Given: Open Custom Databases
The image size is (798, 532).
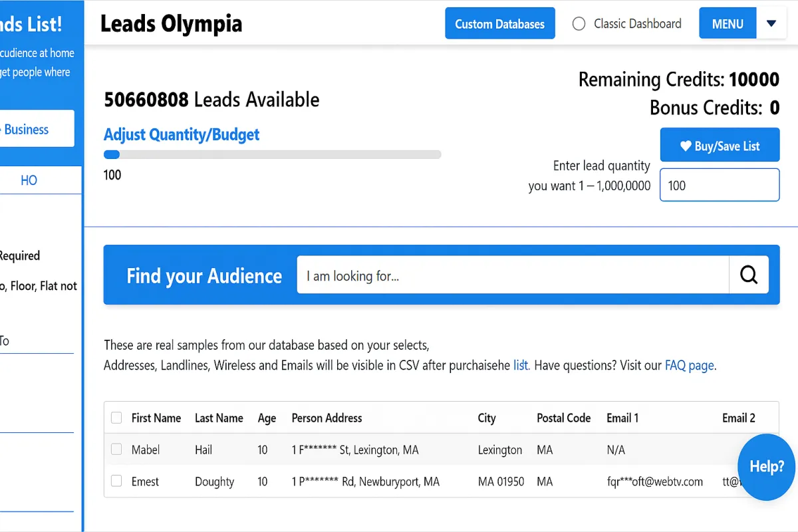Looking at the screenshot, I should pyautogui.click(x=499, y=24).
